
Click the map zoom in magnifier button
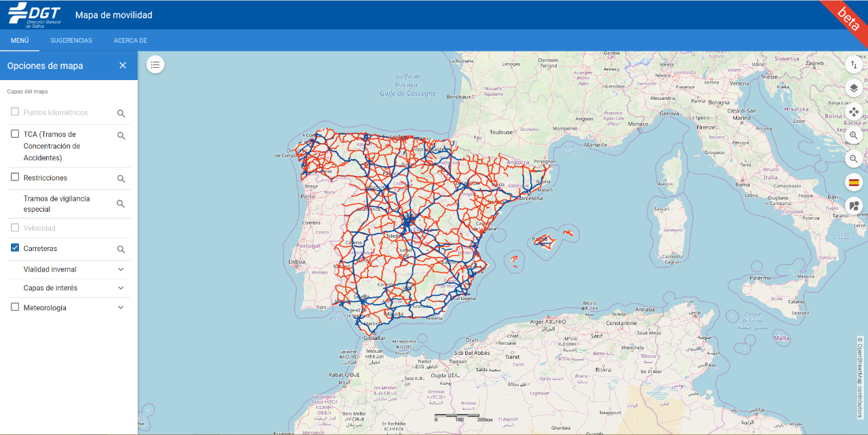pos(854,136)
